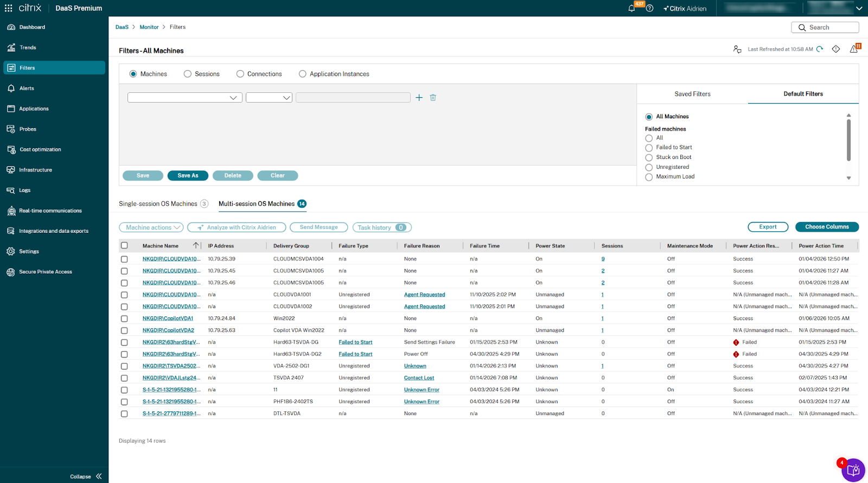Open the help question mark icon
The height and width of the screenshot is (483, 868).
(x=650, y=9)
